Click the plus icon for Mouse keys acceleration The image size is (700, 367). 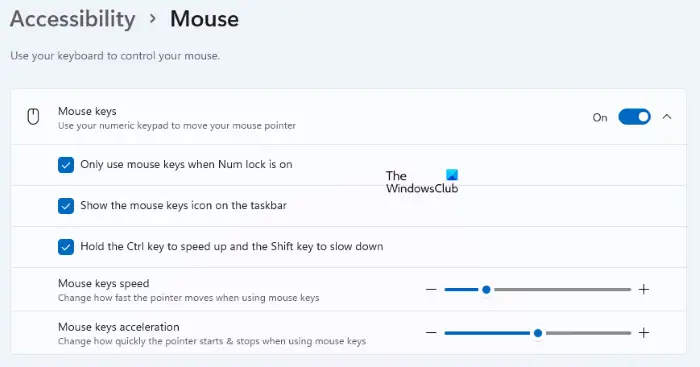click(x=644, y=333)
